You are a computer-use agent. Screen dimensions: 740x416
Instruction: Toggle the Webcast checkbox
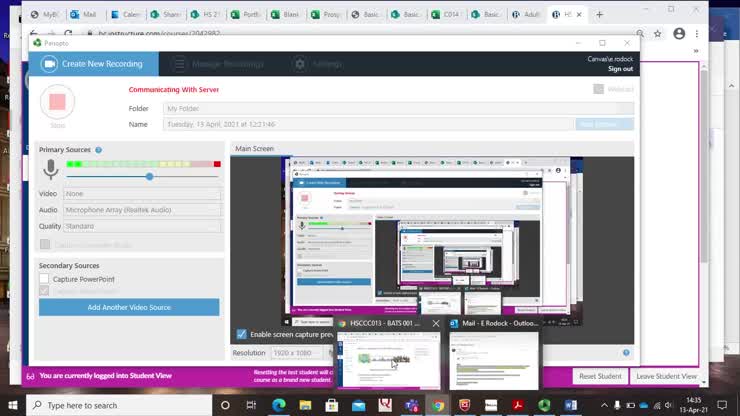[598, 89]
